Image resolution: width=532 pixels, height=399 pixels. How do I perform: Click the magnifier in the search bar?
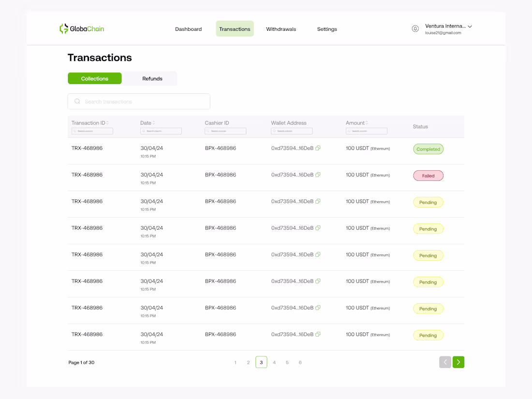click(x=77, y=101)
